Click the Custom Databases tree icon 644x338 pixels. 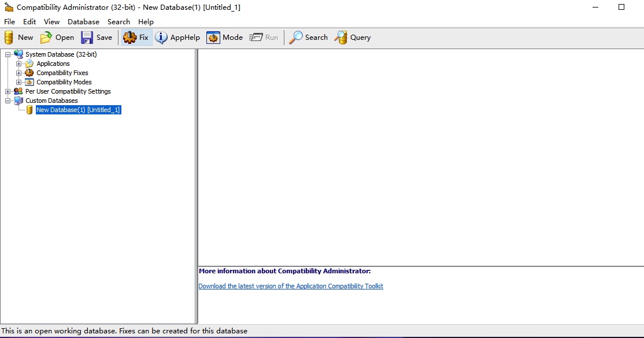tap(18, 101)
